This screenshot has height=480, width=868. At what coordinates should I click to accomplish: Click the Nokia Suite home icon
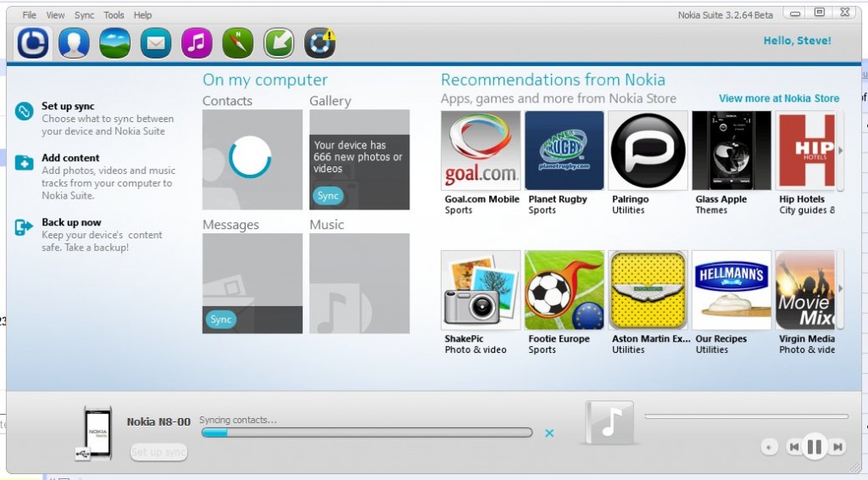pyautogui.click(x=33, y=42)
